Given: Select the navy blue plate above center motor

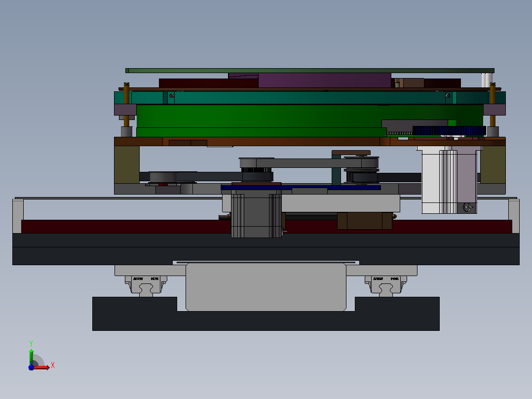Looking at the screenshot, I should pos(301,188).
